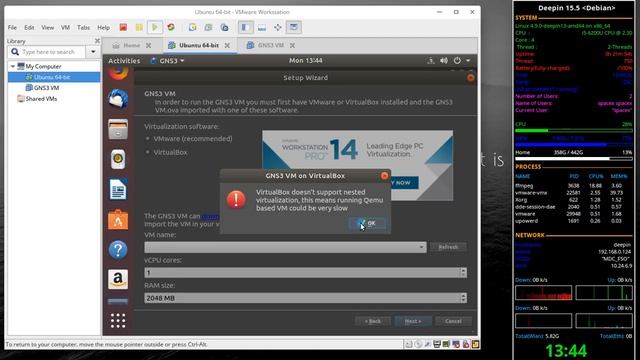Click the RAM size 2048 MB field
This screenshot has height=360, width=640.
point(302,298)
